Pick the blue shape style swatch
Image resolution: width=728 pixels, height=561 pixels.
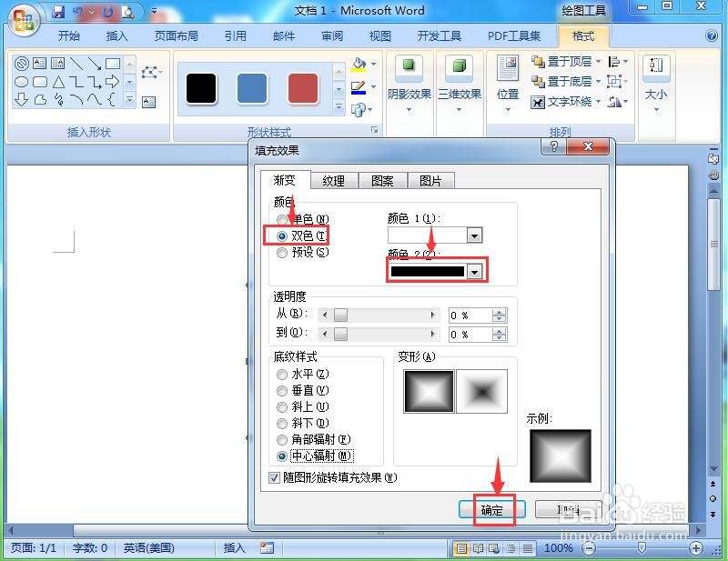point(252,88)
